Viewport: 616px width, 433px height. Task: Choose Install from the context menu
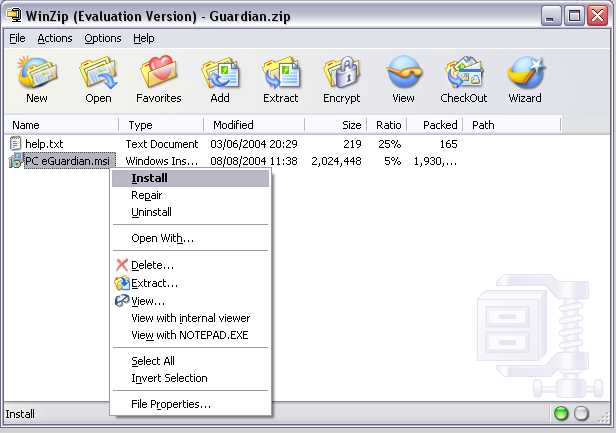tap(149, 178)
